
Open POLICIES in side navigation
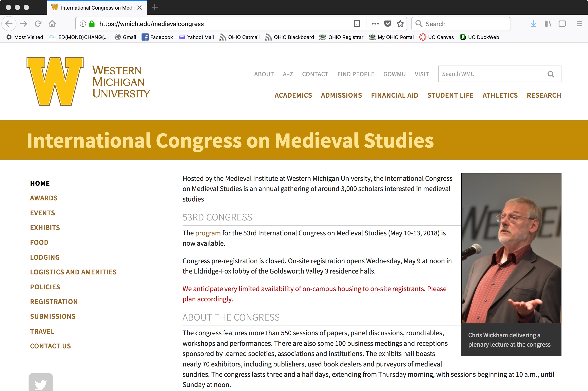pos(45,287)
